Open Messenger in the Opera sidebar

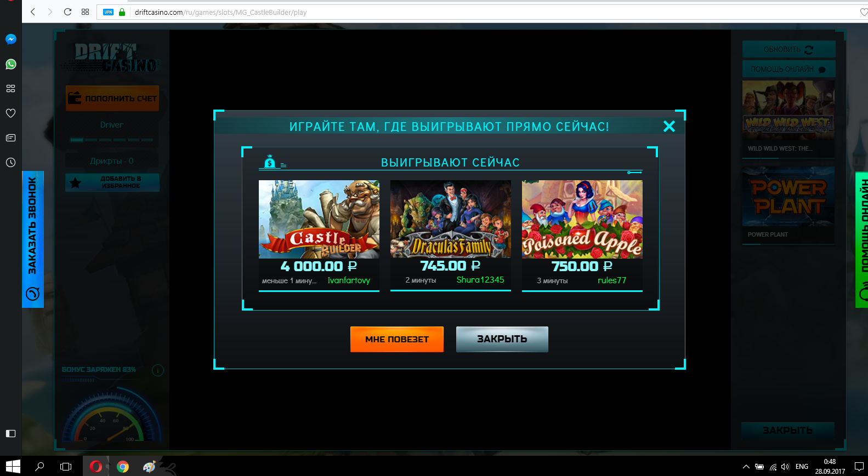tap(10, 39)
